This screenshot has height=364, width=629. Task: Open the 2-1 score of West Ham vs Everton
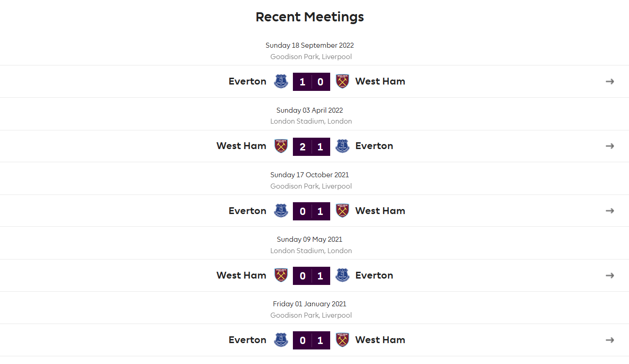(x=312, y=146)
